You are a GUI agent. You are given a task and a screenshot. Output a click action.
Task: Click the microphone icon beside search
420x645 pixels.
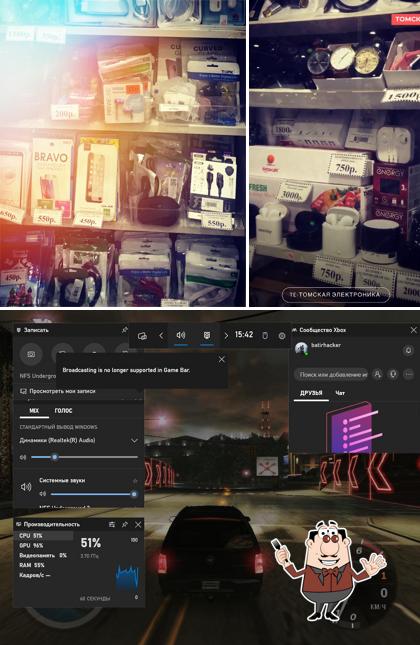point(393,374)
